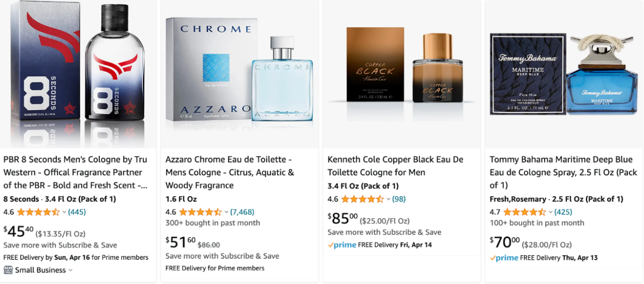Open the PBR 8 Seconds cologne product image
The height and width of the screenshot is (284, 644).
click(x=79, y=74)
